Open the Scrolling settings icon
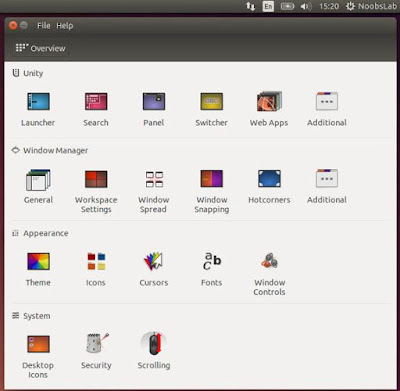Viewport: 400px width, 391px height. pos(154,344)
